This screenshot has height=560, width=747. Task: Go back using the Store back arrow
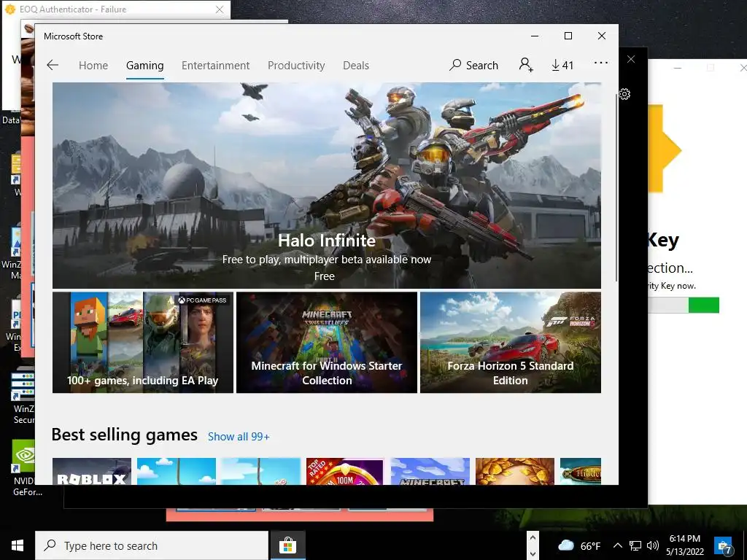(53, 65)
